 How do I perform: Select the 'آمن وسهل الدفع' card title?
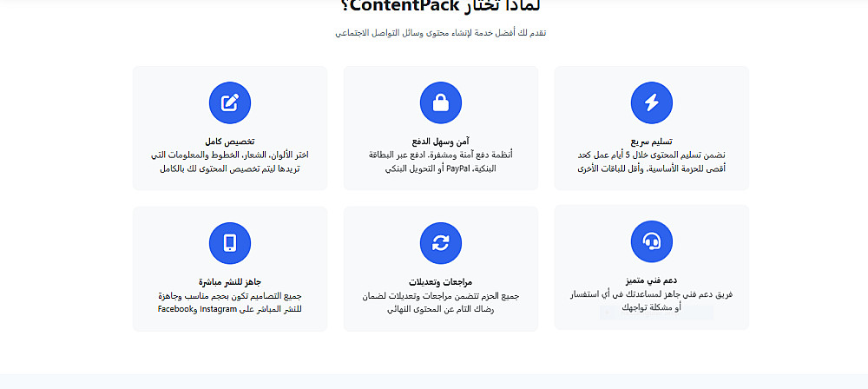coord(441,141)
